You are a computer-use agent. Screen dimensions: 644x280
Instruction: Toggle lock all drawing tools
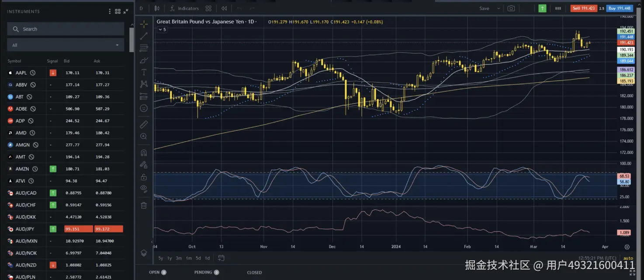tap(144, 177)
